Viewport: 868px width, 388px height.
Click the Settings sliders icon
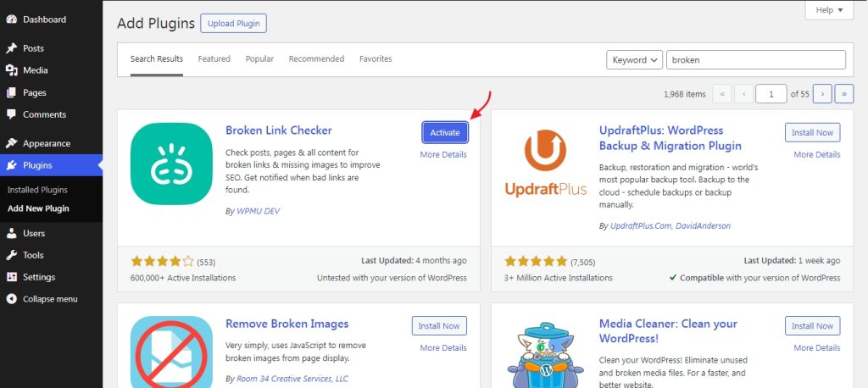tap(12, 277)
